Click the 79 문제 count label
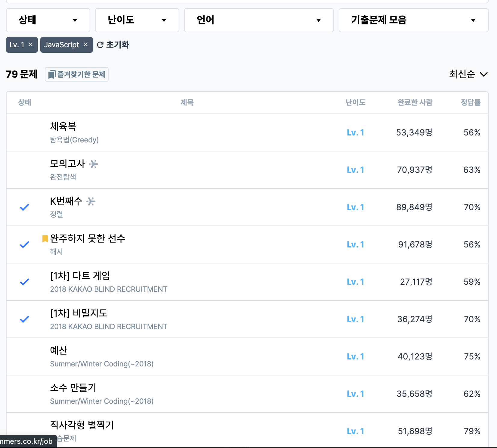 (x=22, y=74)
